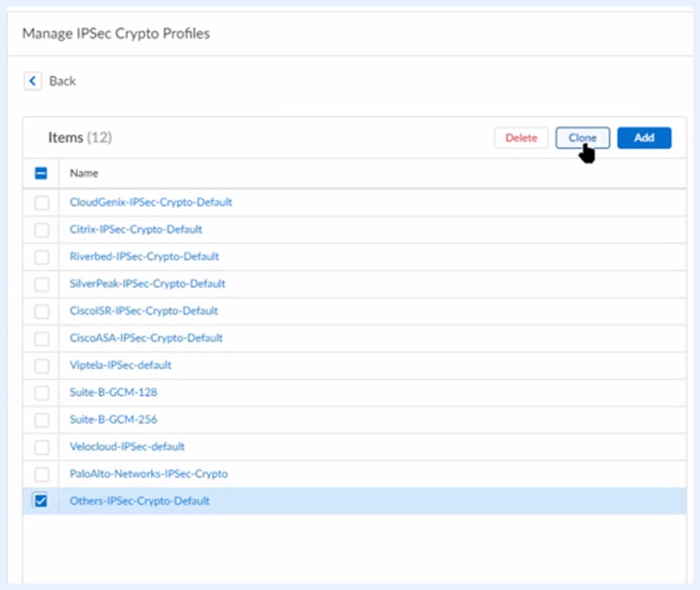The height and width of the screenshot is (590, 700).
Task: Click the Velocloud-IPSec-default link
Action: tap(127, 446)
